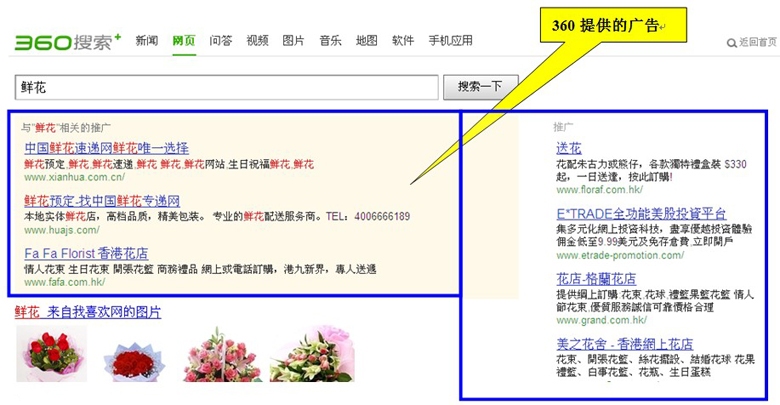Open the red roses bouquet thumbnail
The image size is (780, 405).
(x=52, y=354)
